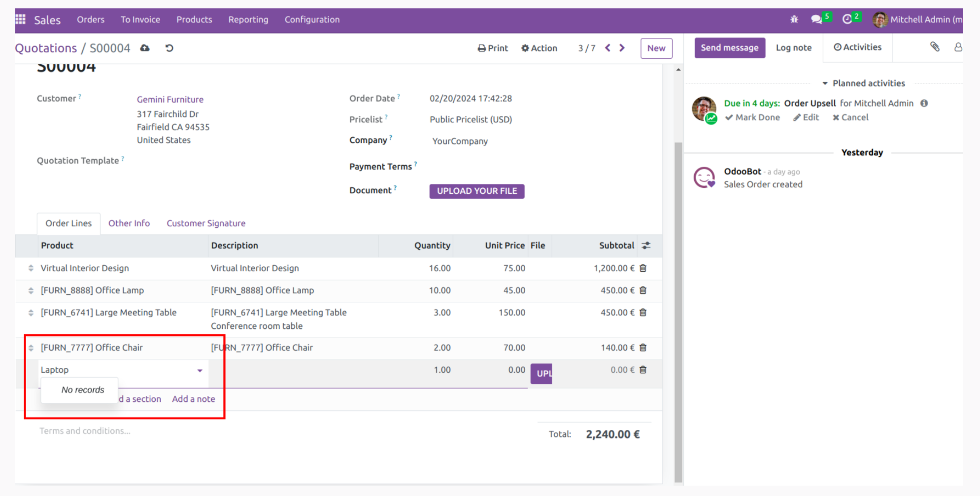Click UPLOAD YOUR FILE button
980x496 pixels.
pyautogui.click(x=477, y=191)
